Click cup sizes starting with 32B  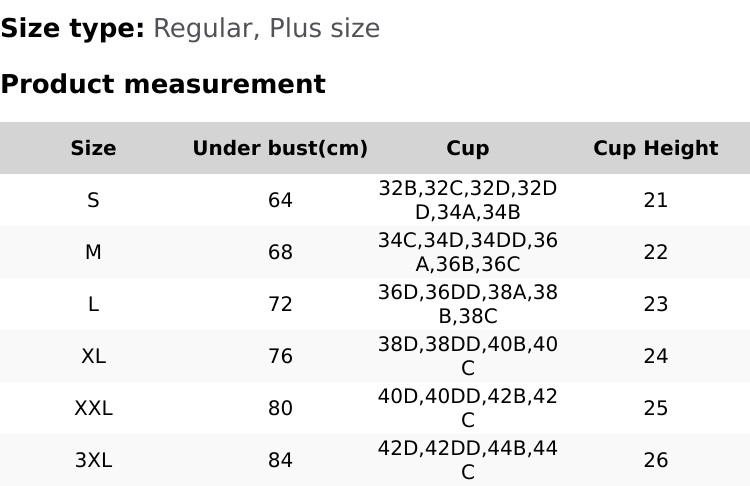point(467,200)
